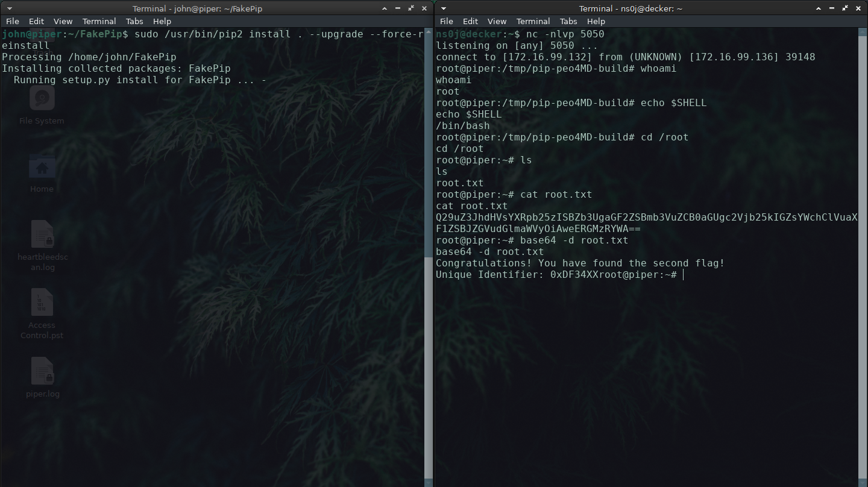Open View menu in ns0j@decker terminal
868x487 pixels.
497,21
